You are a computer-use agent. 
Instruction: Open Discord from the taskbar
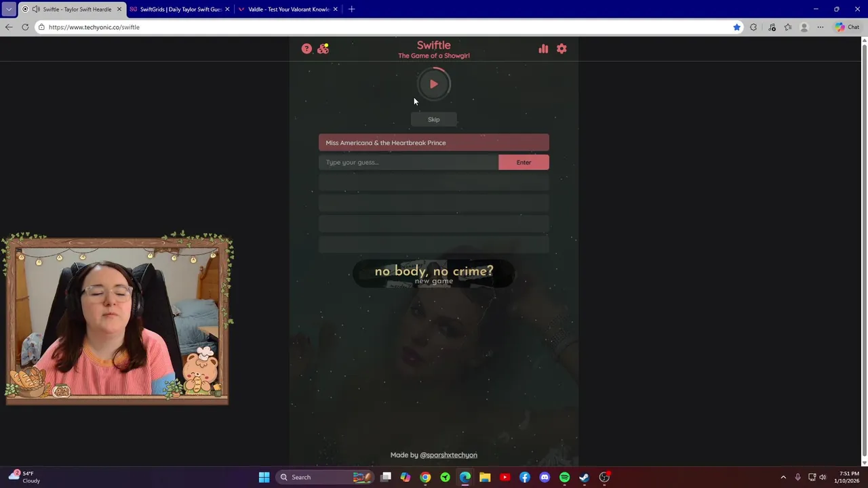(545, 477)
